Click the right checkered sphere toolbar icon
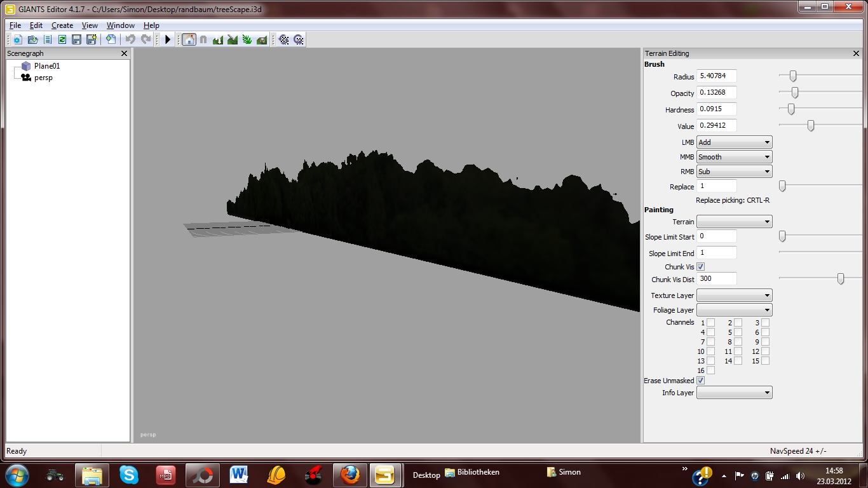 (x=299, y=39)
